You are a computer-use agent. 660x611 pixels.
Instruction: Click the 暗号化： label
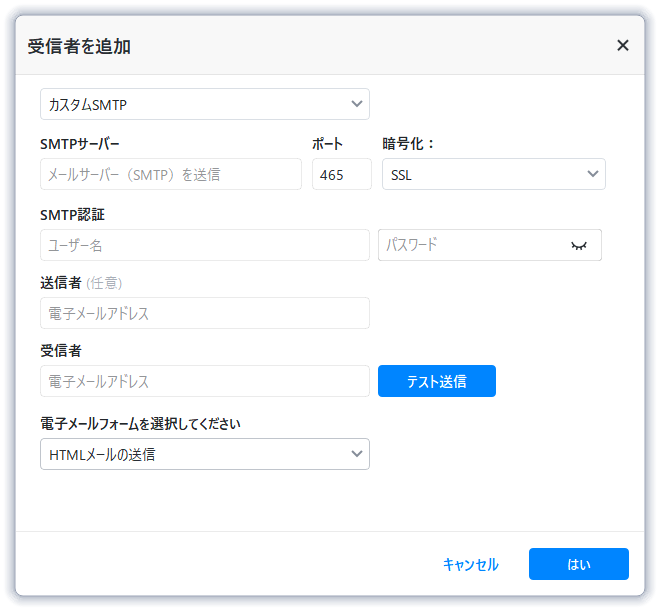(x=407, y=144)
